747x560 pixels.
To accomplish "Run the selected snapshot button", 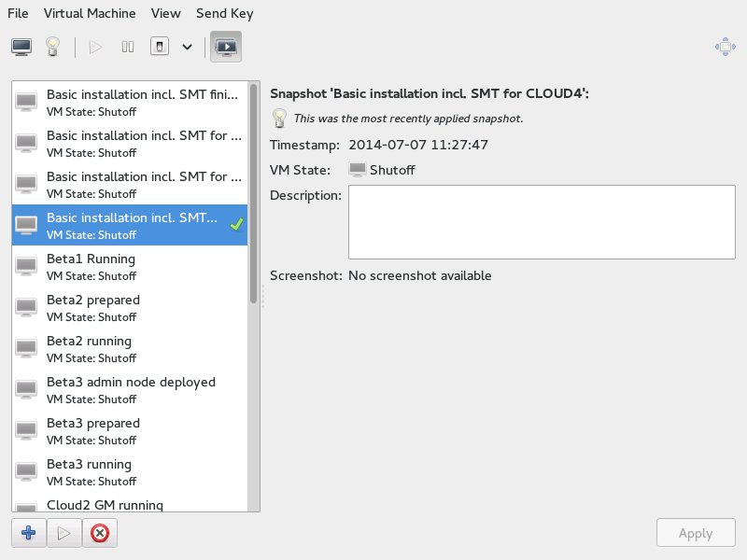I will 63,534.
